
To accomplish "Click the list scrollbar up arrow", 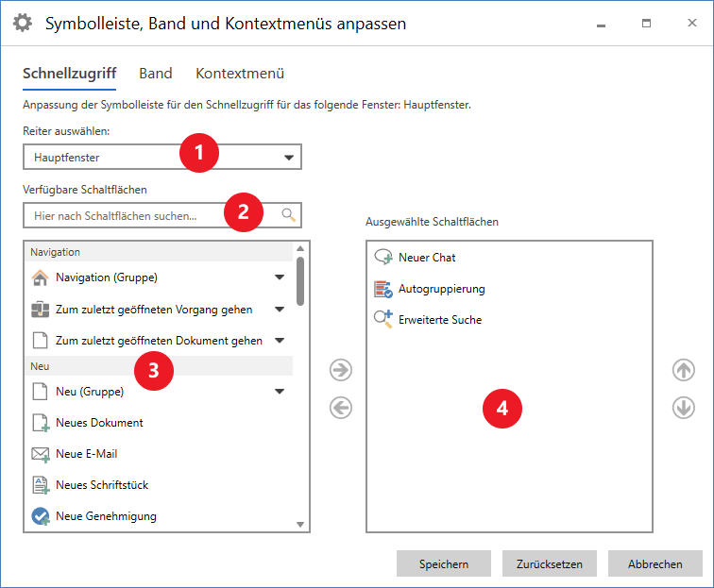I will point(300,248).
